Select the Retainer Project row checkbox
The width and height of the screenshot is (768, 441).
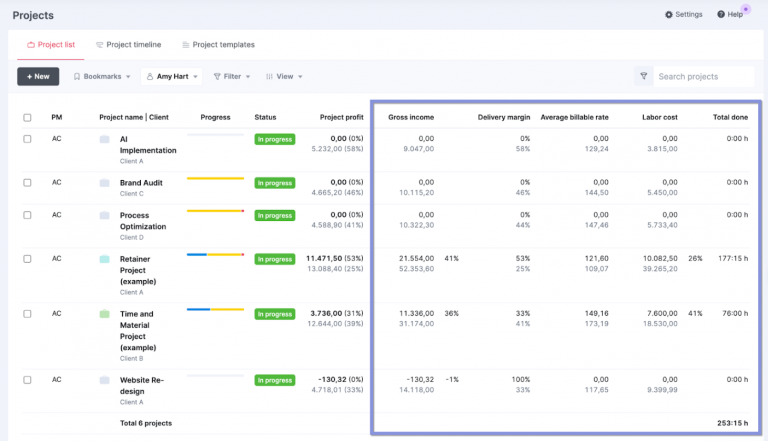tap(27, 259)
